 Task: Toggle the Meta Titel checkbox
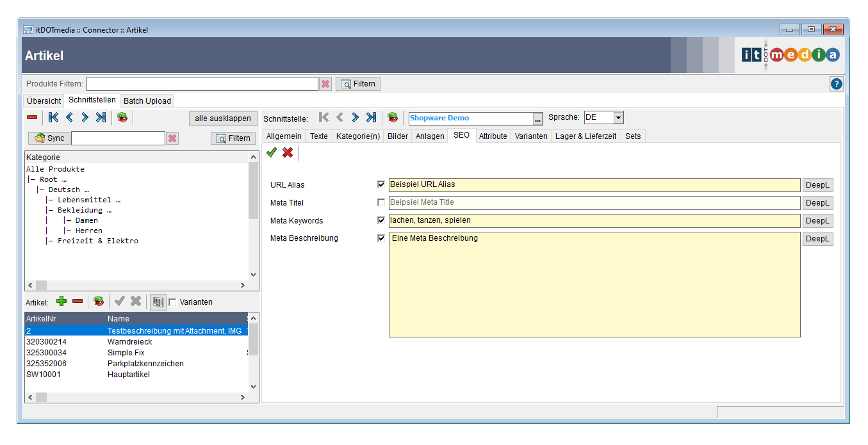[x=382, y=202]
